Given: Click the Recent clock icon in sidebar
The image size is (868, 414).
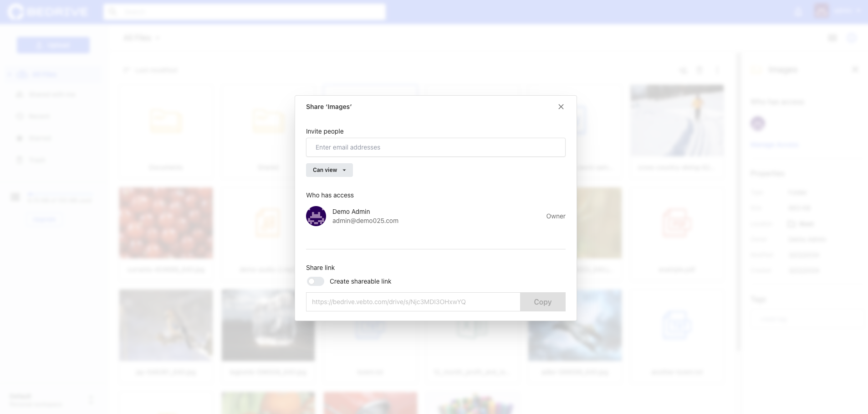Looking at the screenshot, I should tap(20, 116).
